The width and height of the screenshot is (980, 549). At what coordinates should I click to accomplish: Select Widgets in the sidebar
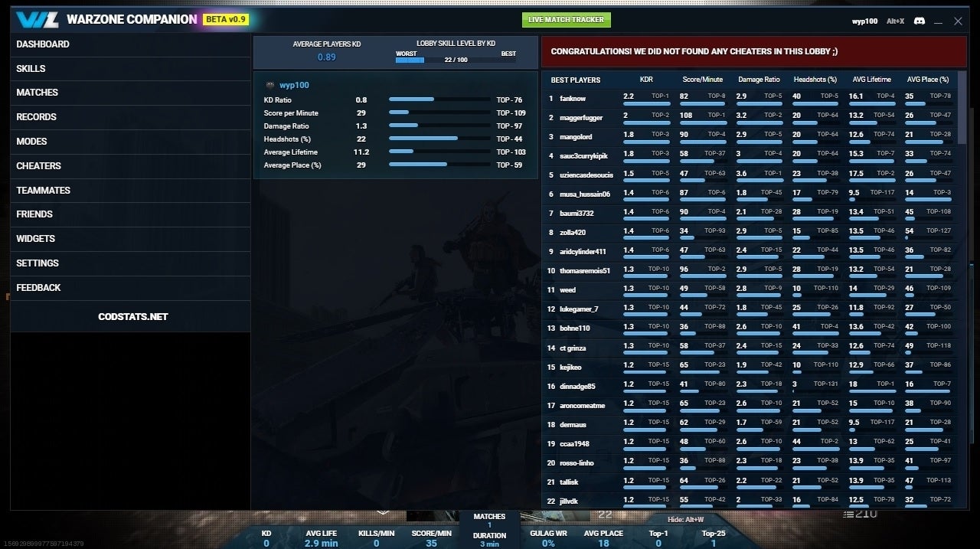(36, 239)
